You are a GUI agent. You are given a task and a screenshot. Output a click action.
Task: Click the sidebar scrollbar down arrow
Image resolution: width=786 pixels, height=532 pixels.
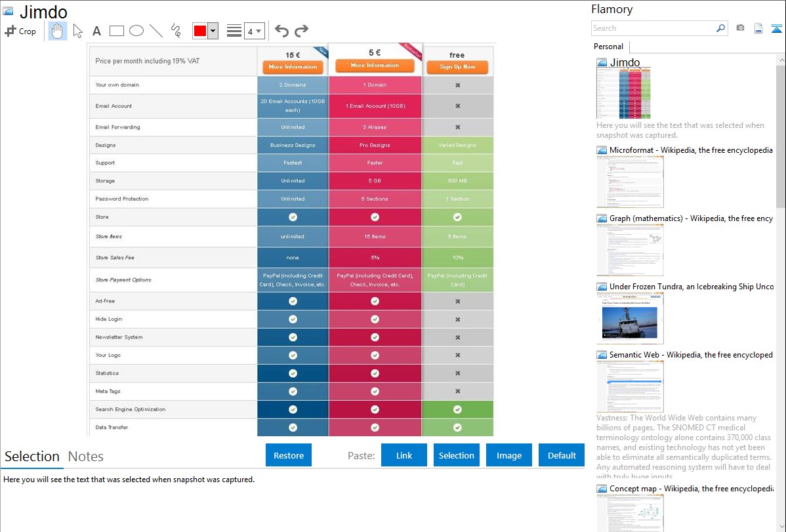tap(781, 527)
